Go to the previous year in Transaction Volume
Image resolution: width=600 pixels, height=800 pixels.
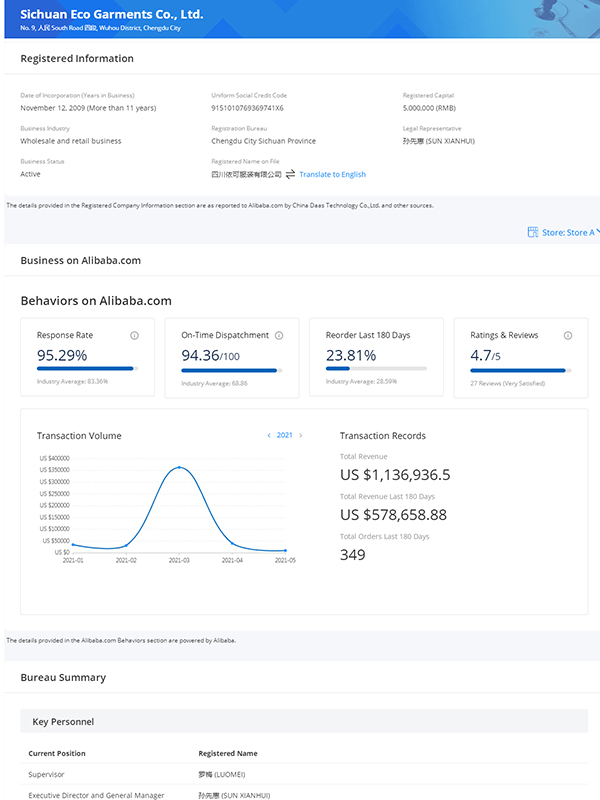pyautogui.click(x=269, y=435)
